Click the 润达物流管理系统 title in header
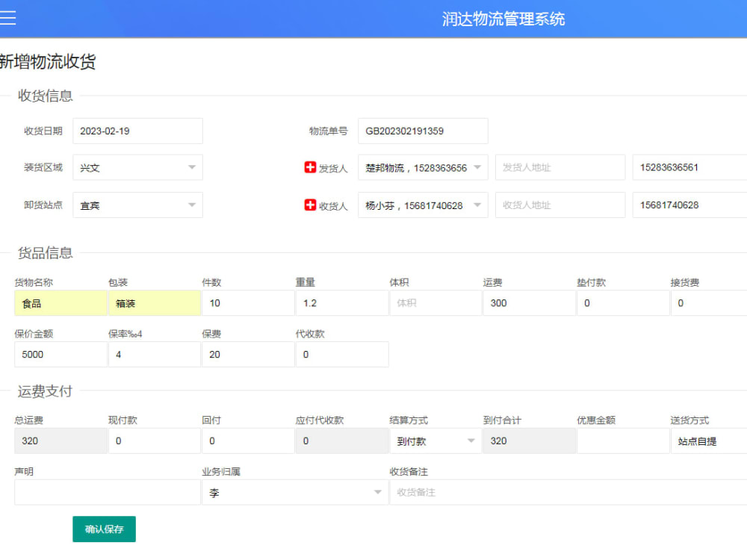 503,19
